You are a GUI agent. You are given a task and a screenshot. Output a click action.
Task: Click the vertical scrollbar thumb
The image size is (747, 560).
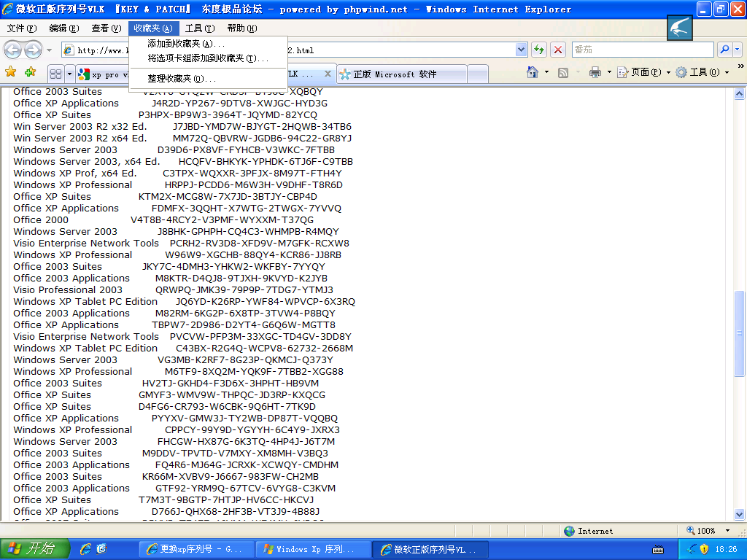(740, 333)
